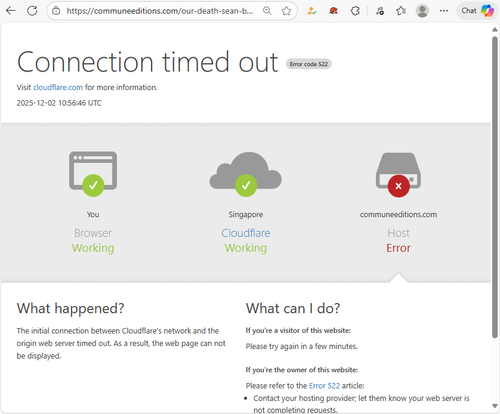Click the What can I do? heading
500x414 pixels.
293,308
